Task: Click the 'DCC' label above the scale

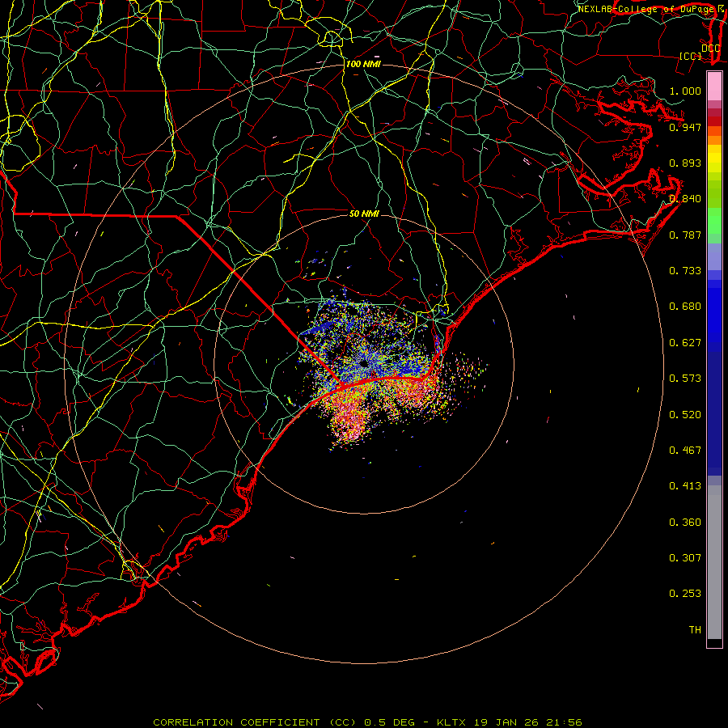Action: [x=710, y=49]
